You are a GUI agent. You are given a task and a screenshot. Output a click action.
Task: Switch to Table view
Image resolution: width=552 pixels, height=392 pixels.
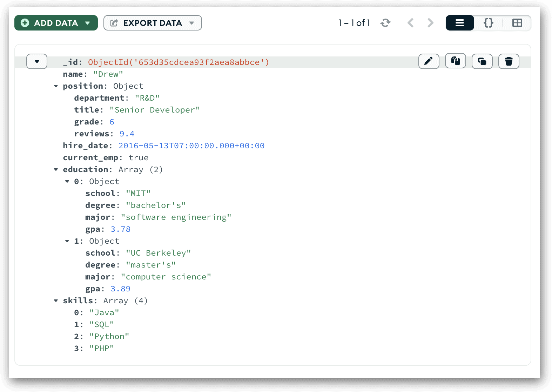click(x=517, y=23)
